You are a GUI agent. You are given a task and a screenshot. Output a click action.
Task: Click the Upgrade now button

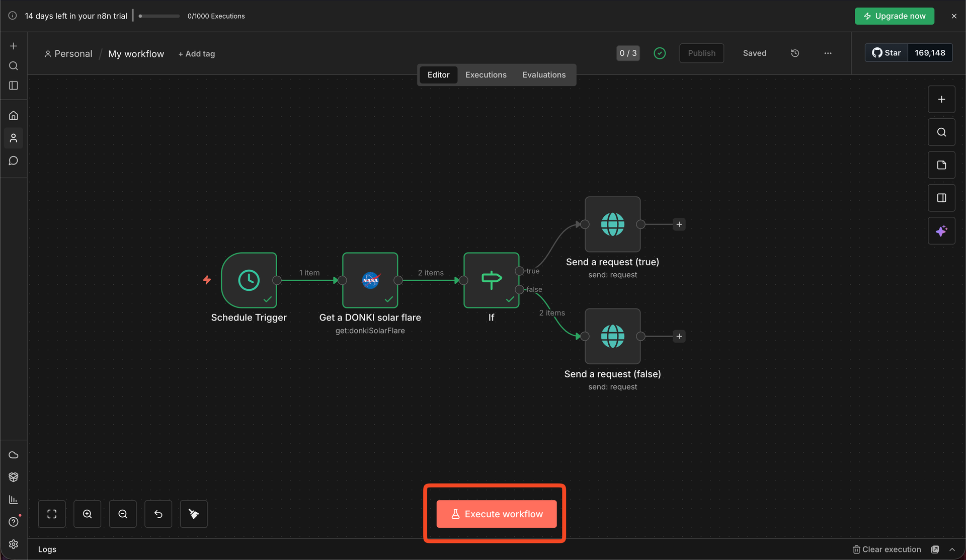894,16
